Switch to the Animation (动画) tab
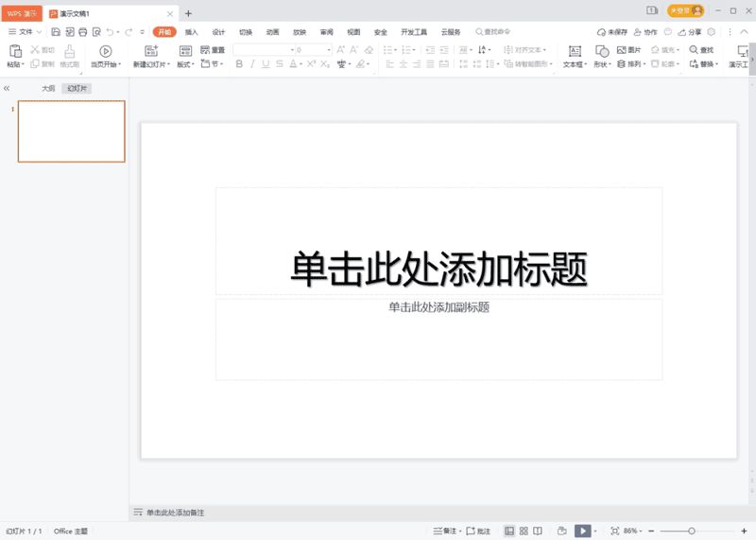The height and width of the screenshot is (540, 756). pyautogui.click(x=272, y=32)
